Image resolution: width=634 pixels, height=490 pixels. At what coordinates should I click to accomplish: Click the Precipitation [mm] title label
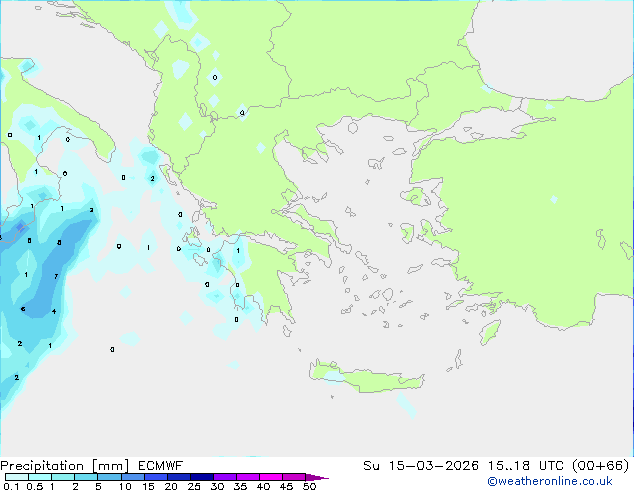pyautogui.click(x=65, y=466)
